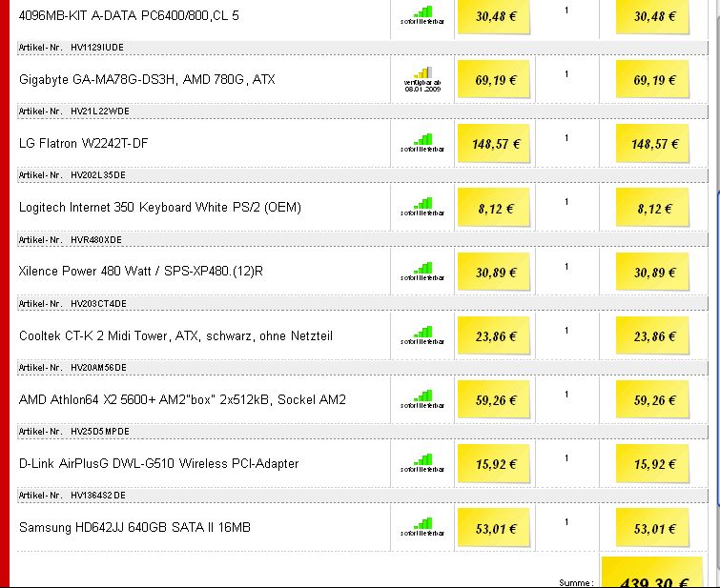Click article number HV20AM56DE
Viewport: 720px width, 588px height.
98,367
